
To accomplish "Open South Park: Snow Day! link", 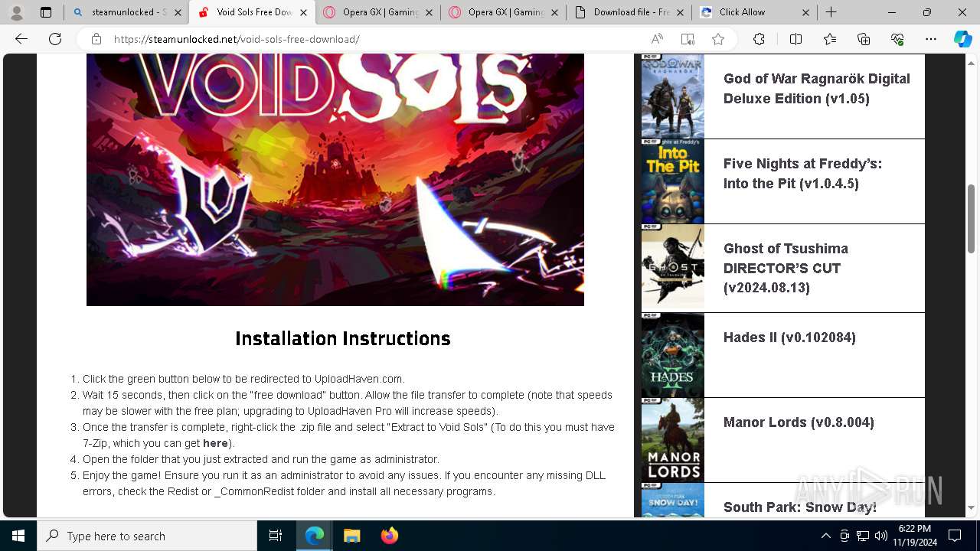I will (800, 507).
